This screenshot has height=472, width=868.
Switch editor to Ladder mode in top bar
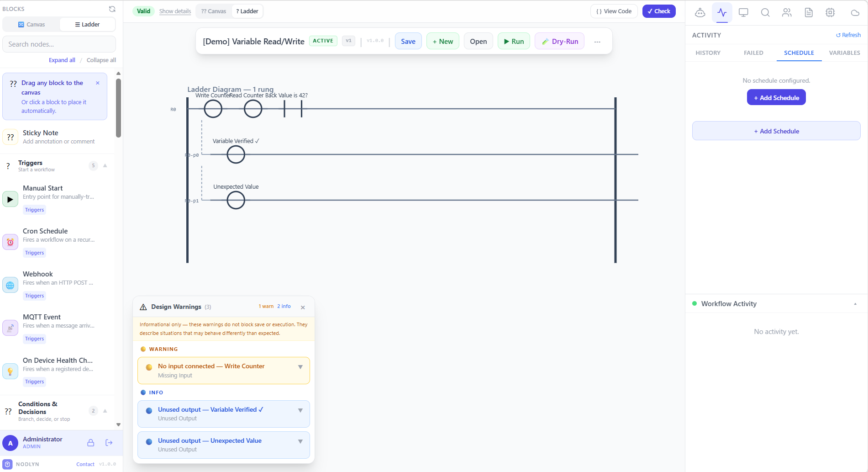click(247, 11)
